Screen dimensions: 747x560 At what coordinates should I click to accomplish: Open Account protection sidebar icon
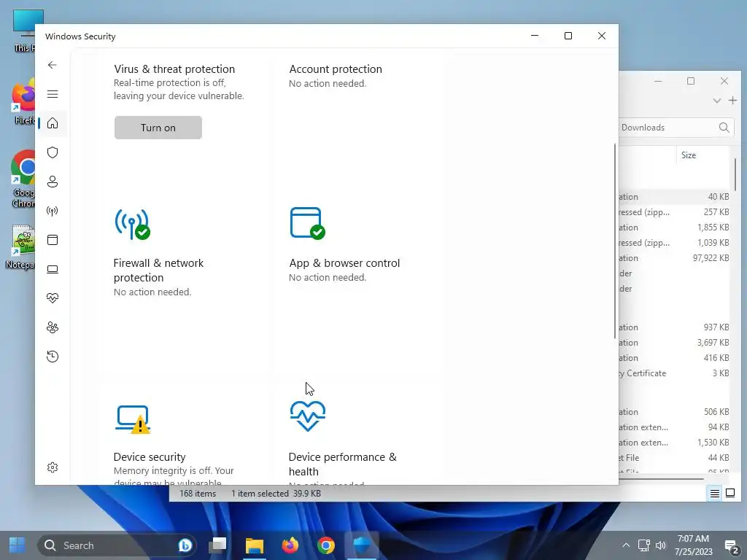(53, 182)
